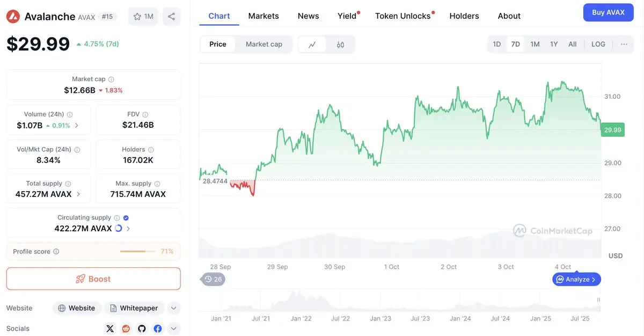Switch to the line chart view icon
Screen dimensions: 644x336
(312, 45)
